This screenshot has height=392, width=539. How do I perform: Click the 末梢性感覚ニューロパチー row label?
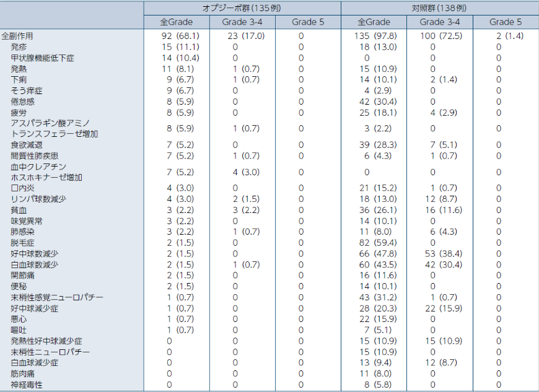51,297
